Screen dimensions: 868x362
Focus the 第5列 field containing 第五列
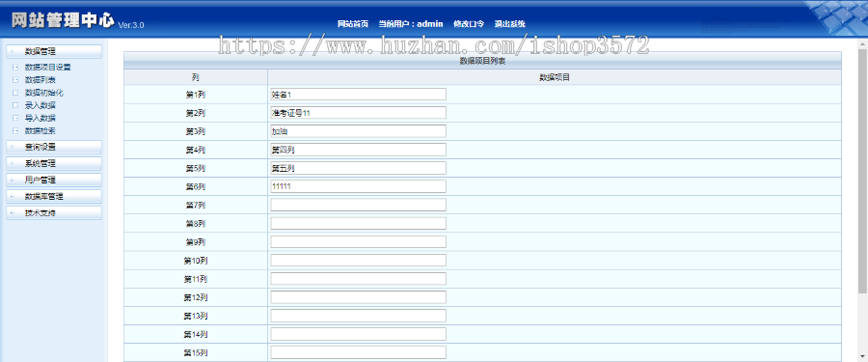pos(358,168)
